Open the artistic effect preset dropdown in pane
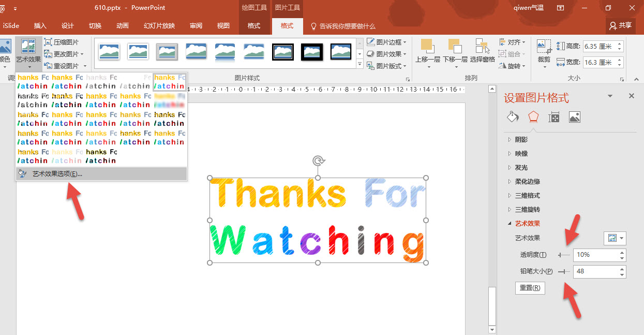644x335 pixels. pos(615,238)
